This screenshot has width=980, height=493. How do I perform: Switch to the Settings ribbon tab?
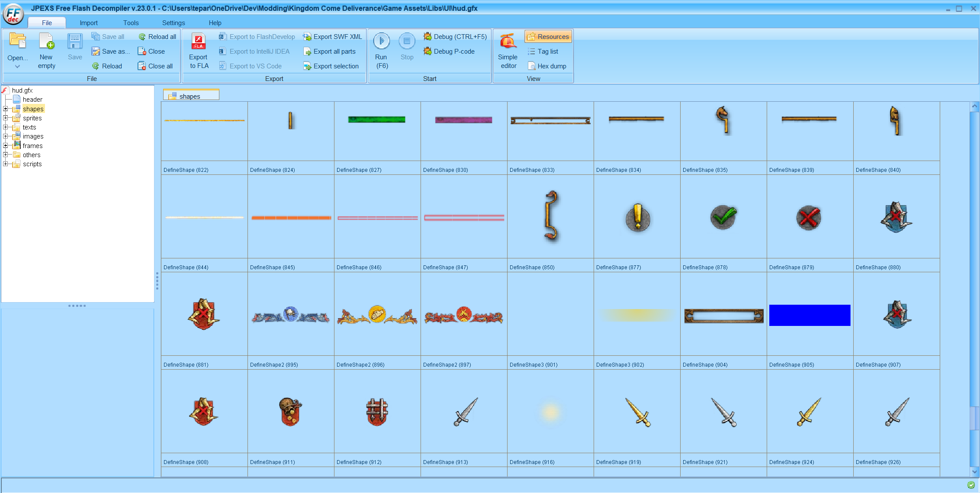pos(173,23)
